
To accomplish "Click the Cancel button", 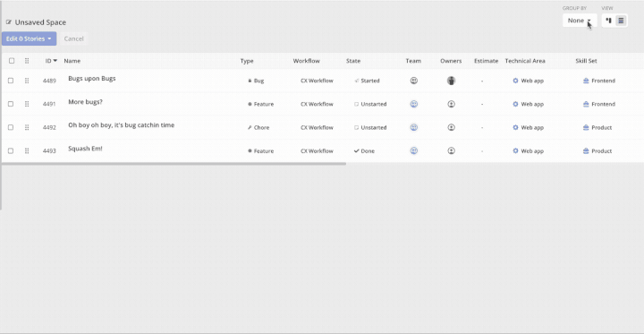I will 74,39.
